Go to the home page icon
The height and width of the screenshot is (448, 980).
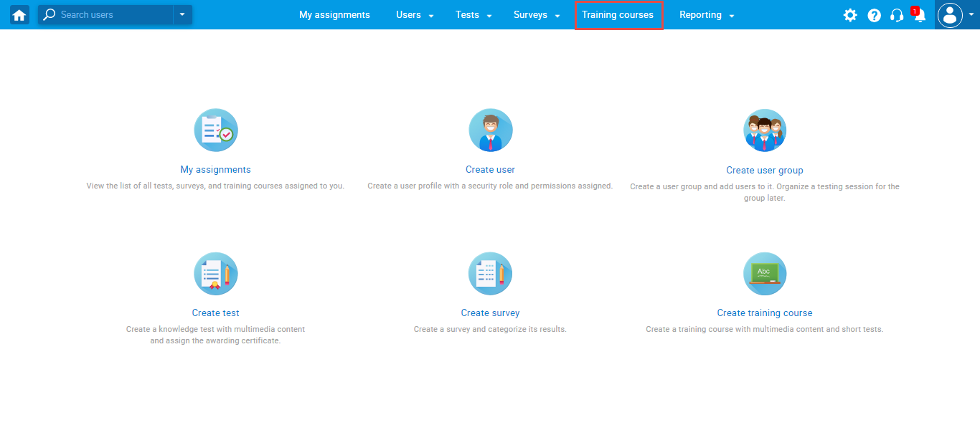(19, 15)
